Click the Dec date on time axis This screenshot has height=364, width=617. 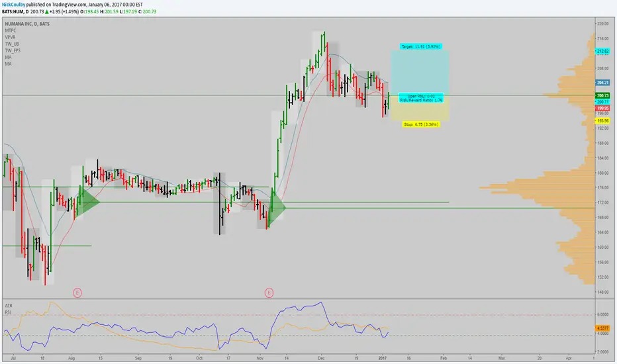point(321,359)
